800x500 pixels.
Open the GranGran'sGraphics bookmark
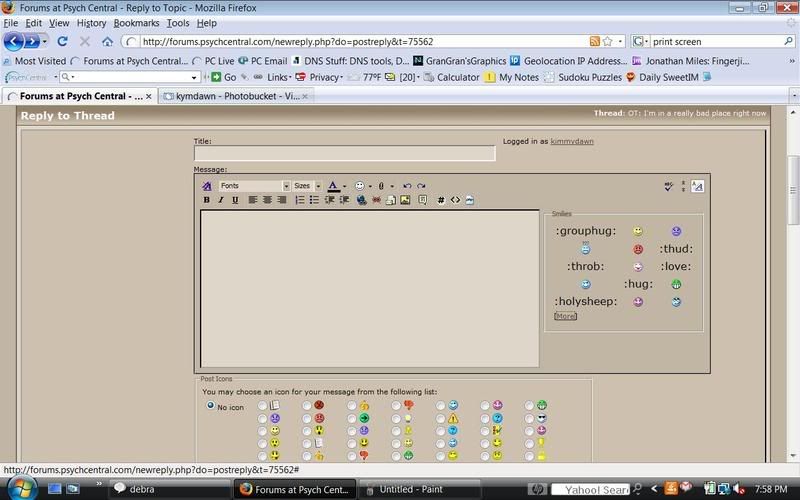pos(460,61)
